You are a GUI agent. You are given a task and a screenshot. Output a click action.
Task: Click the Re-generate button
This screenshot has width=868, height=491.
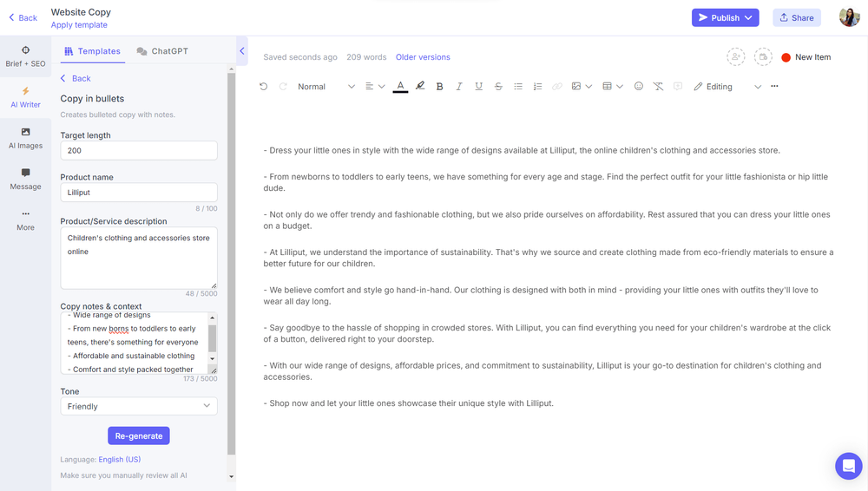click(139, 436)
